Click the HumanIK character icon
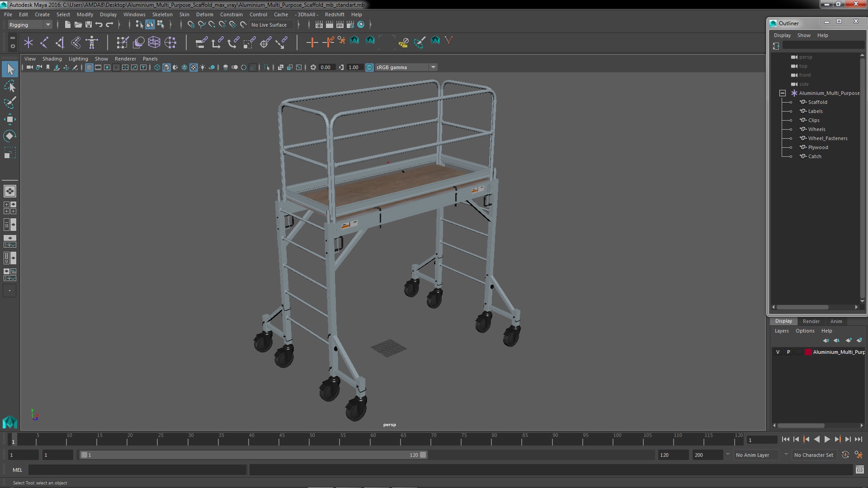The height and width of the screenshot is (488, 868). point(92,42)
